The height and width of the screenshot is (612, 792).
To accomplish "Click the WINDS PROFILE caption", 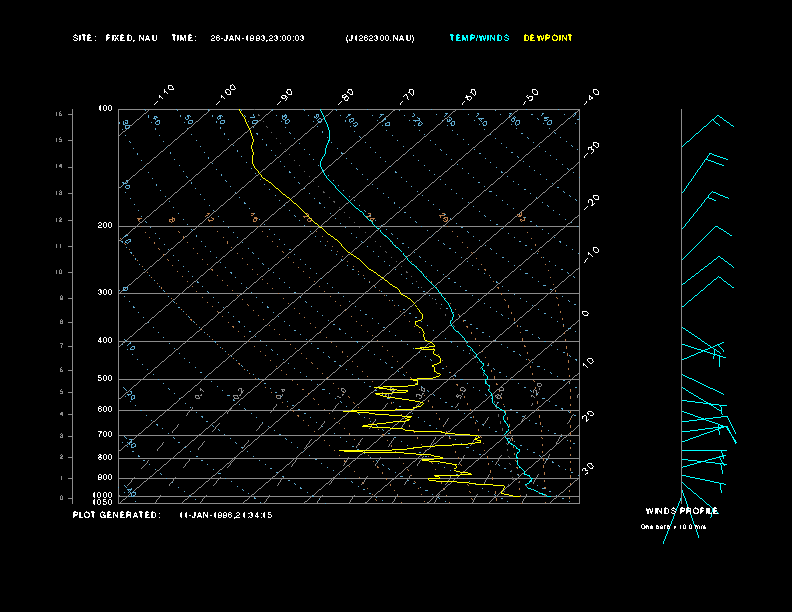I will point(682,511).
